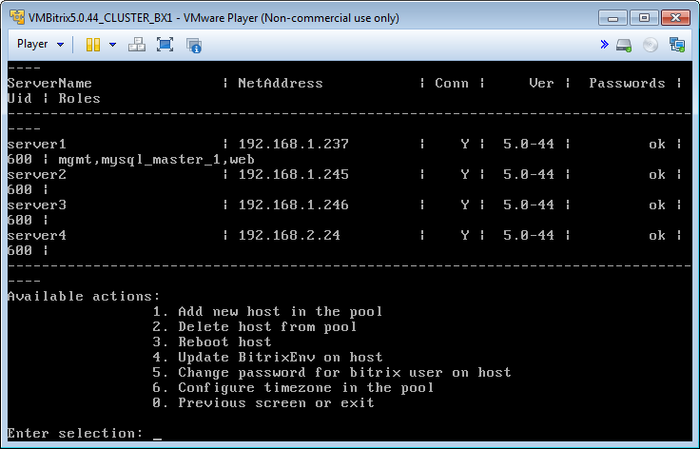Click option 4 Update BitrixEnv on host

point(267,357)
